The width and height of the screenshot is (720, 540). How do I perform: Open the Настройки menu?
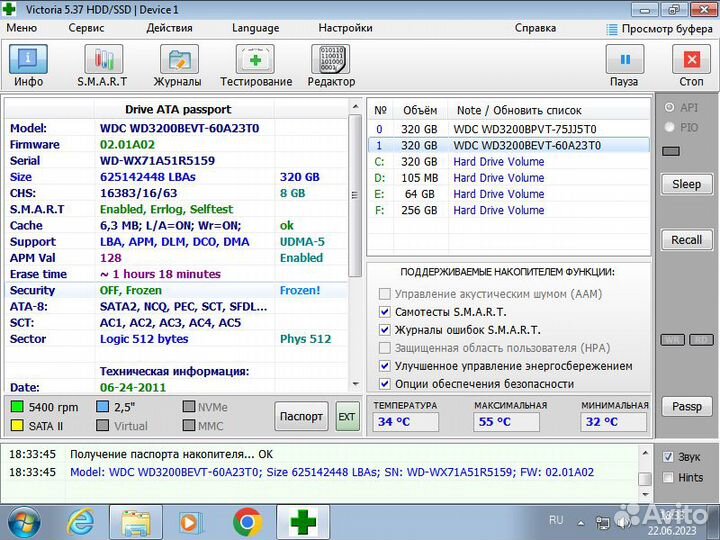(x=345, y=28)
